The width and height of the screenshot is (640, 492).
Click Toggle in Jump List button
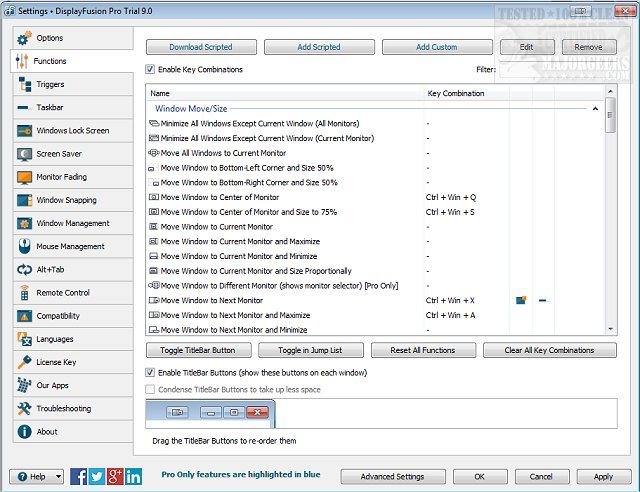pos(311,350)
